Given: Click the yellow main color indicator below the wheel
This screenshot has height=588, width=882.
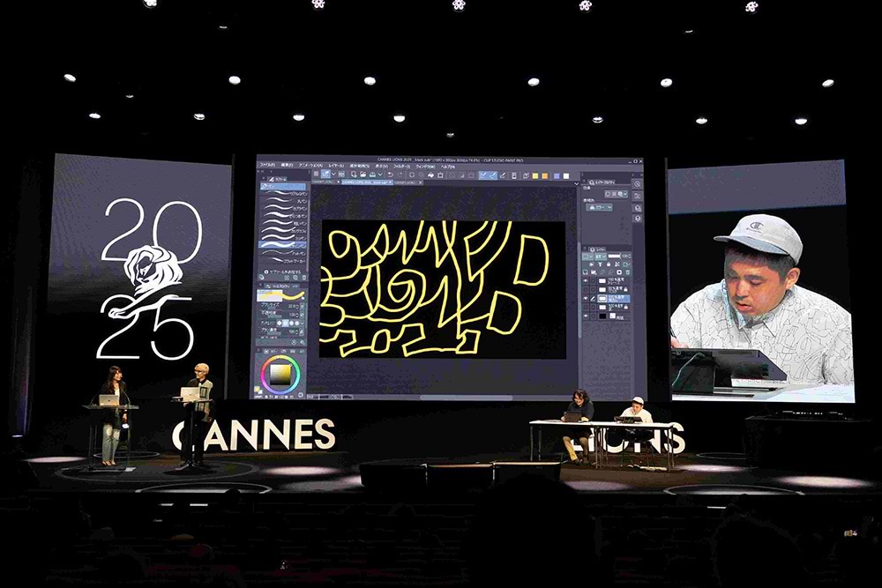Looking at the screenshot, I should (257, 389).
